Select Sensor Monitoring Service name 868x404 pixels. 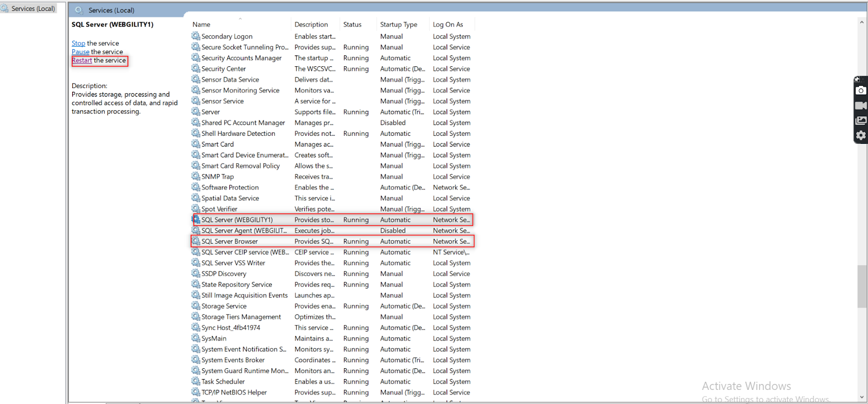coord(240,91)
